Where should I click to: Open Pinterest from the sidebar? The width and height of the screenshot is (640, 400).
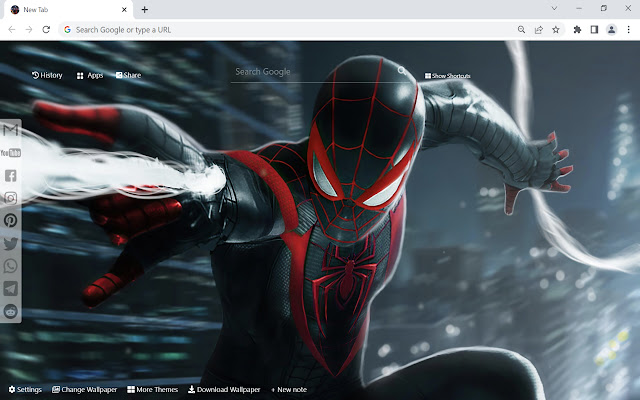click(11, 220)
